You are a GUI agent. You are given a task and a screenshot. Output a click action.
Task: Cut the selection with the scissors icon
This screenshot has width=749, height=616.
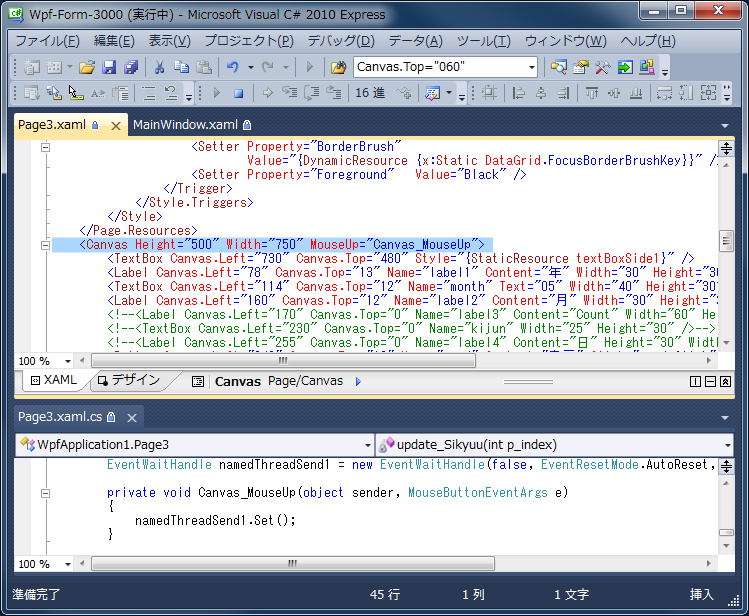point(159,67)
